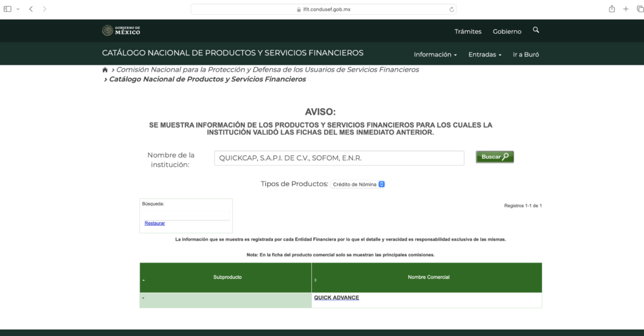The height and width of the screenshot is (336, 644).
Task: Open a new tab with plus icon
Action: pyautogui.click(x=626, y=9)
